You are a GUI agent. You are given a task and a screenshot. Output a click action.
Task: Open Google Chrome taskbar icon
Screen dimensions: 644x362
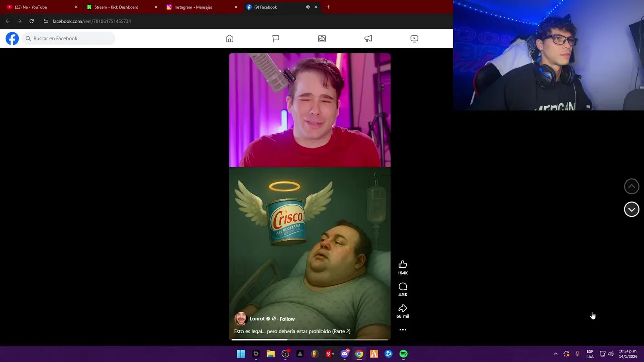[x=359, y=354]
